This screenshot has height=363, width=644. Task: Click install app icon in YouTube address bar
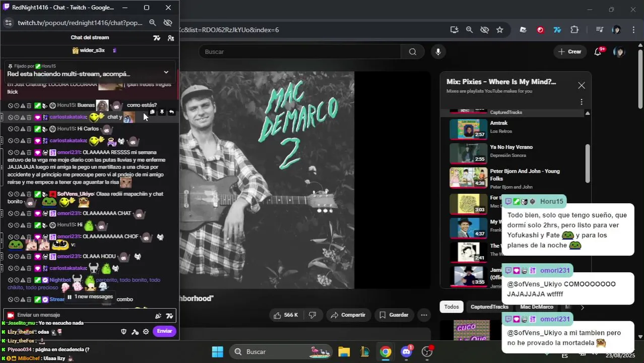click(x=454, y=30)
